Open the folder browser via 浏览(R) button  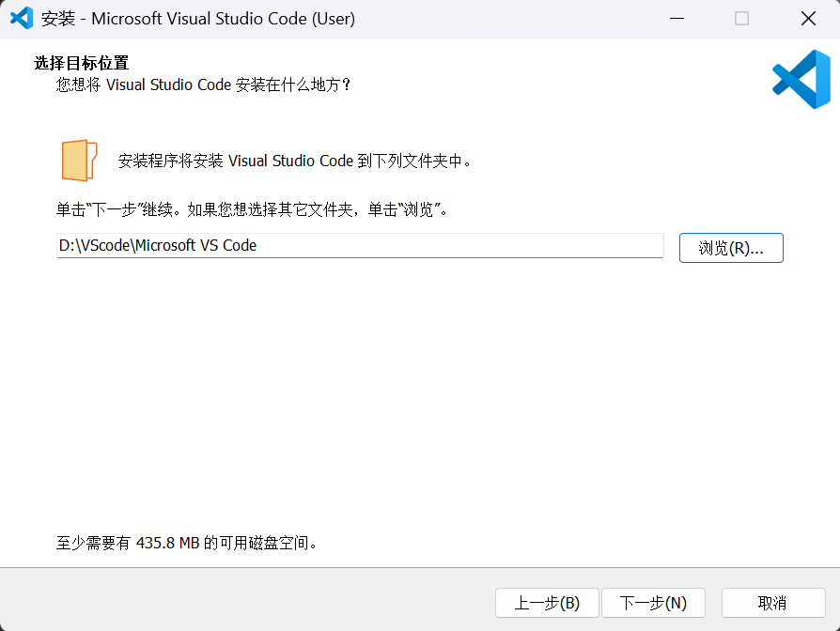click(x=731, y=247)
